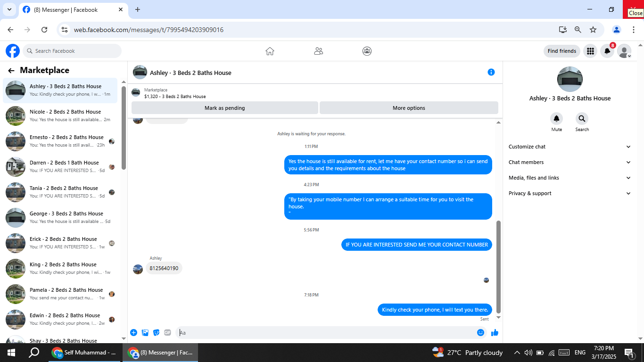Image resolution: width=644 pixels, height=362 pixels.
Task: Click Ashley's avatar beside phone number message
Action: click(x=138, y=269)
